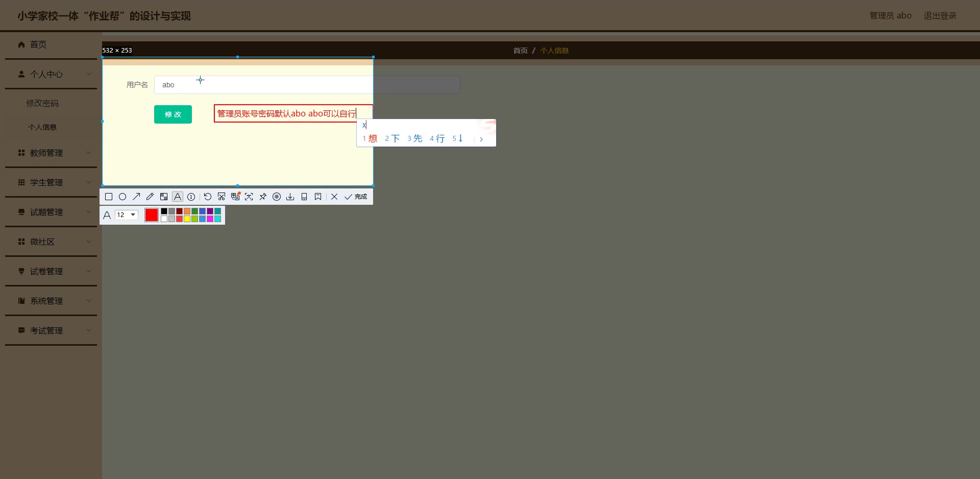Image resolution: width=980 pixels, height=479 pixels.
Task: Select the ellipse annotation tool
Action: coord(122,197)
